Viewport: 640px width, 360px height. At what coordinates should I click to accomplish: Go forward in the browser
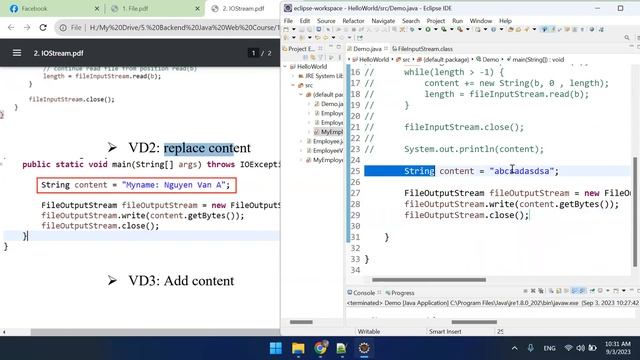27,27
